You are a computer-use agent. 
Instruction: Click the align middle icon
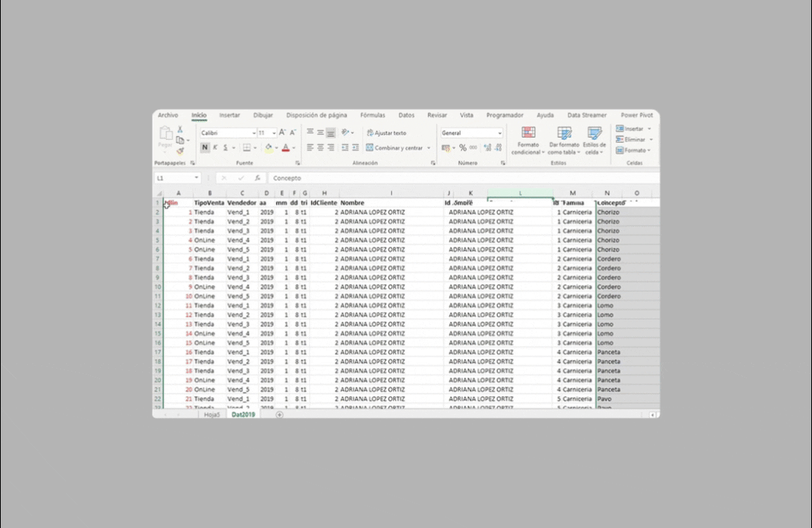[x=320, y=132]
